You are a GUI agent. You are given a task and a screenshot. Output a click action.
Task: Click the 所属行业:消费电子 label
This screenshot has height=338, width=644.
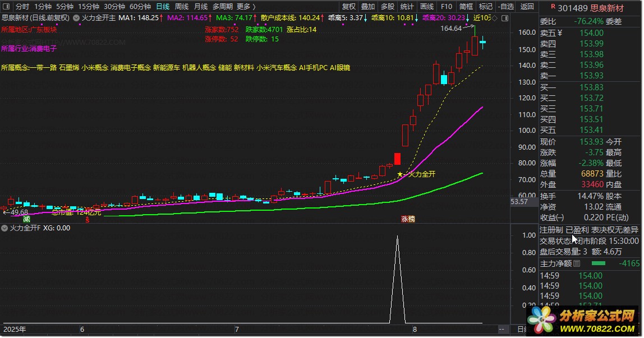29,48
